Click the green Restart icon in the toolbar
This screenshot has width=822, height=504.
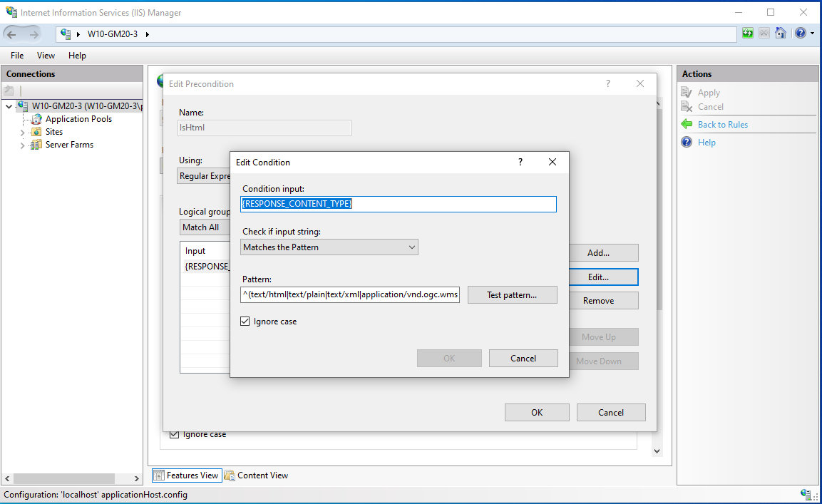point(746,33)
